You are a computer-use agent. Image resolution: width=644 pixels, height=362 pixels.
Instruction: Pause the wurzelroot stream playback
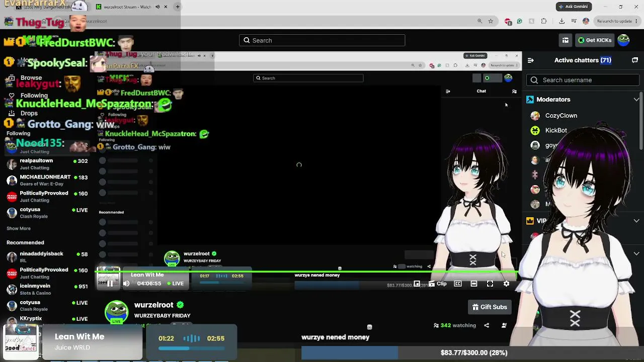tap(110, 284)
